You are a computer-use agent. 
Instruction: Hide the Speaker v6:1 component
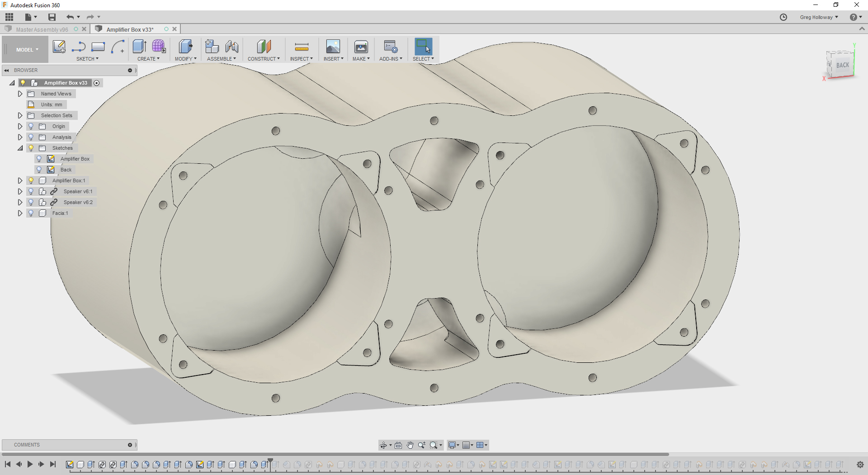(x=30, y=191)
